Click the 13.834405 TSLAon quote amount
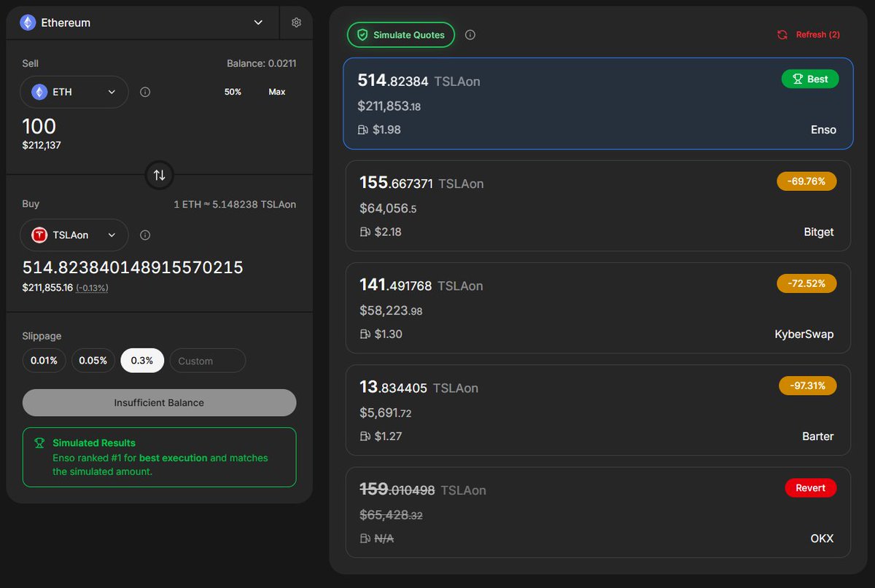 click(419, 388)
